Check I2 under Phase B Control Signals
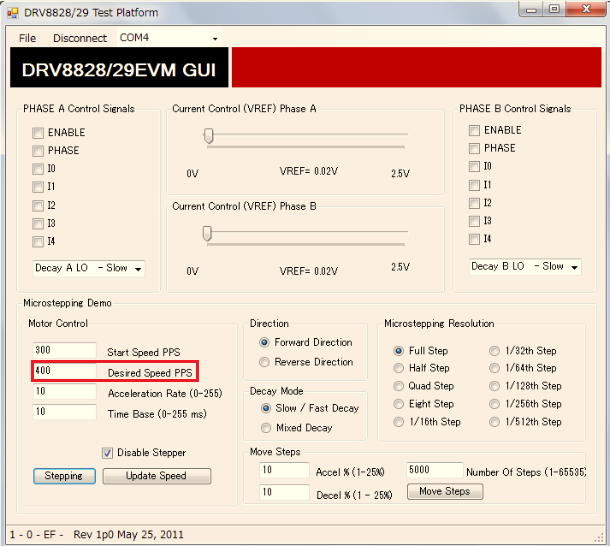The height and width of the screenshot is (546, 610). [x=474, y=203]
